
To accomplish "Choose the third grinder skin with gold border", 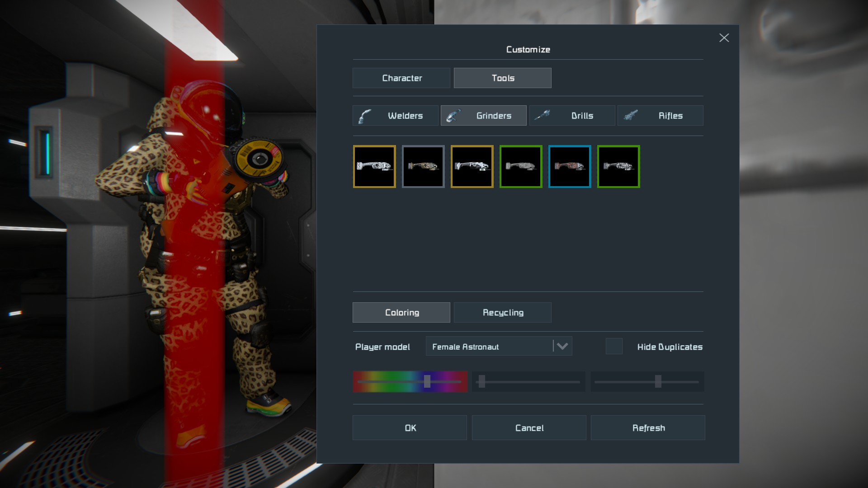I will 472,166.
